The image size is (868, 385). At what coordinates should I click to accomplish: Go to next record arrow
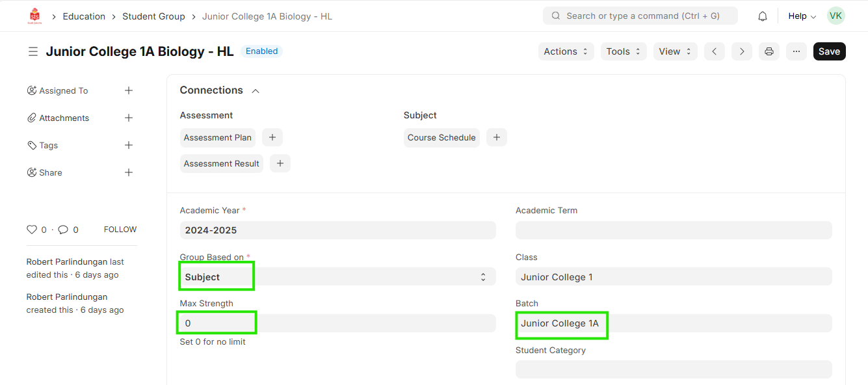742,51
